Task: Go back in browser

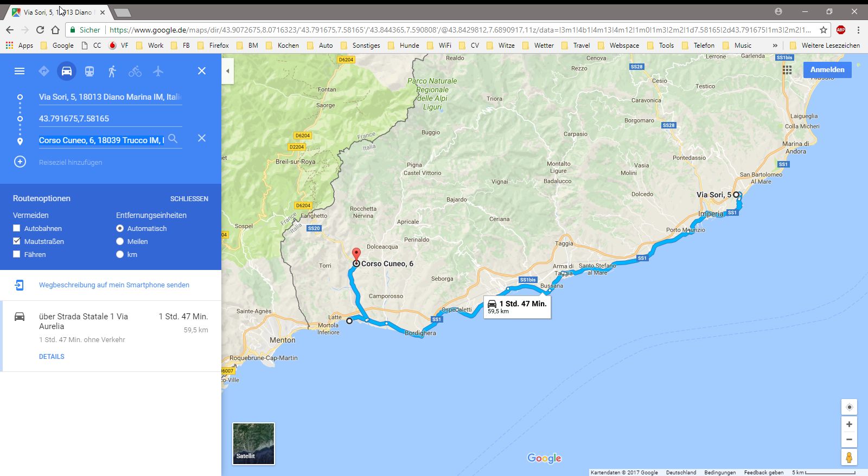Action: (10, 30)
